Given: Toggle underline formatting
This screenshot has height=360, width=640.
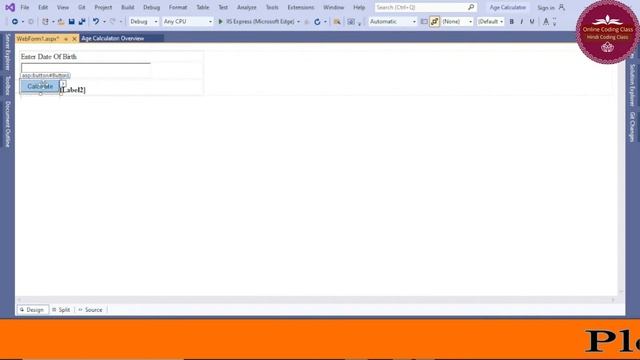Looking at the screenshot, I should click(532, 22).
